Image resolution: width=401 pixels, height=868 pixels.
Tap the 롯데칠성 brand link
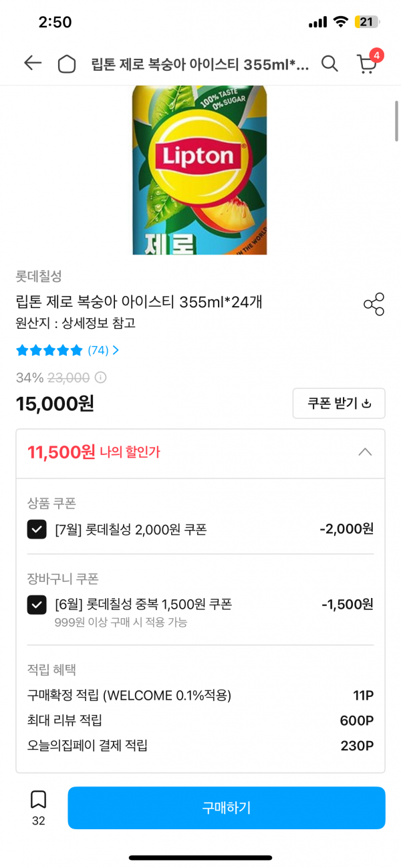pos(39,276)
